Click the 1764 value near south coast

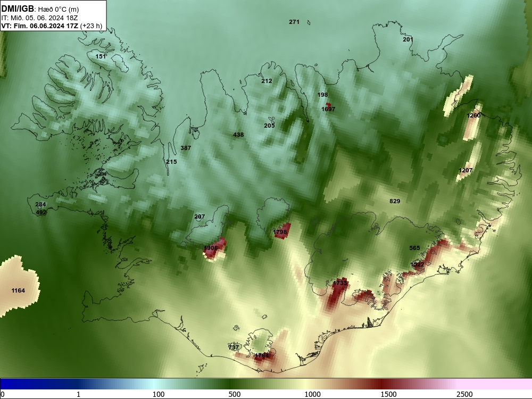(262, 355)
